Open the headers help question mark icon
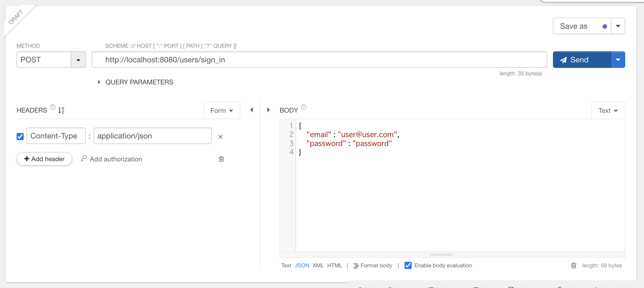 53,107
